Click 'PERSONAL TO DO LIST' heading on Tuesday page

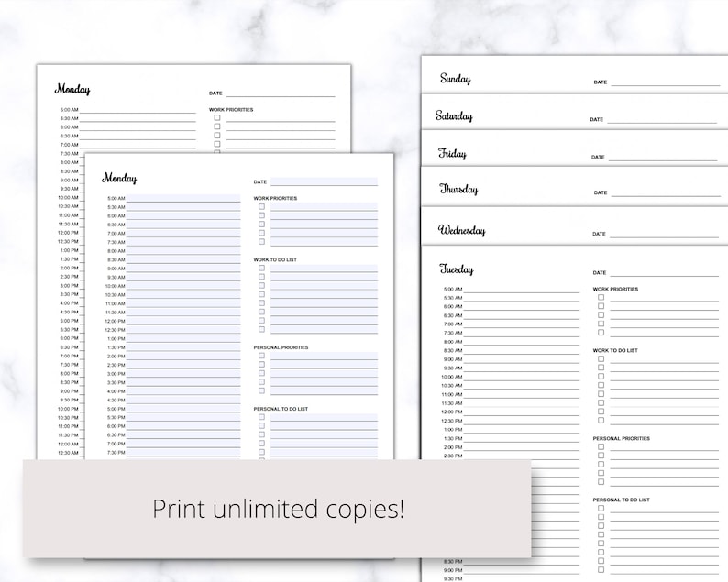(622, 500)
